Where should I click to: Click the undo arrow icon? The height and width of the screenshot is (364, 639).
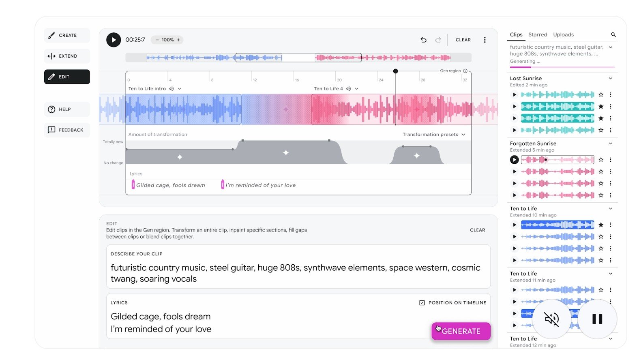pyautogui.click(x=423, y=40)
